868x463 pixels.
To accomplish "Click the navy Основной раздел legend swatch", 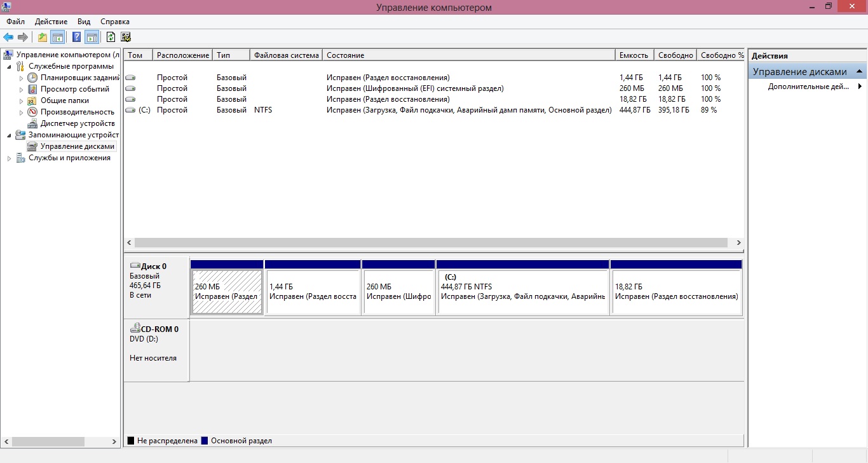I will click(205, 441).
